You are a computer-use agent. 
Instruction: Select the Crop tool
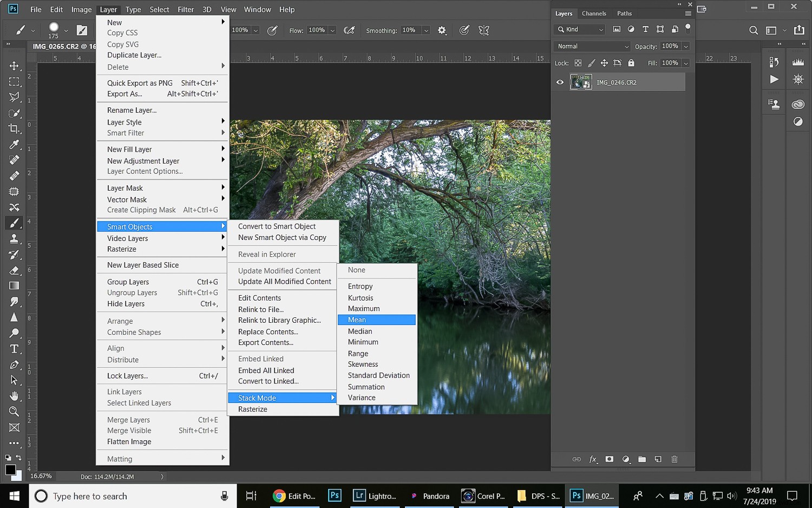[x=15, y=128]
